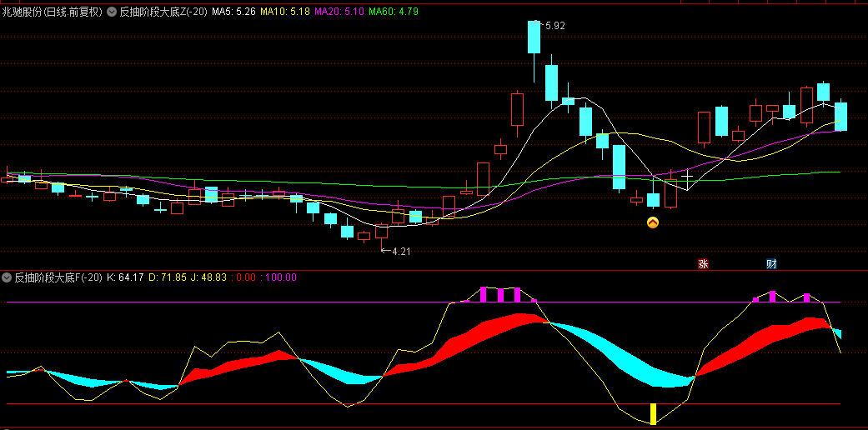The height and width of the screenshot is (430, 868).
Task: Click the yellow D: 71.85 value label
Action: (x=167, y=277)
